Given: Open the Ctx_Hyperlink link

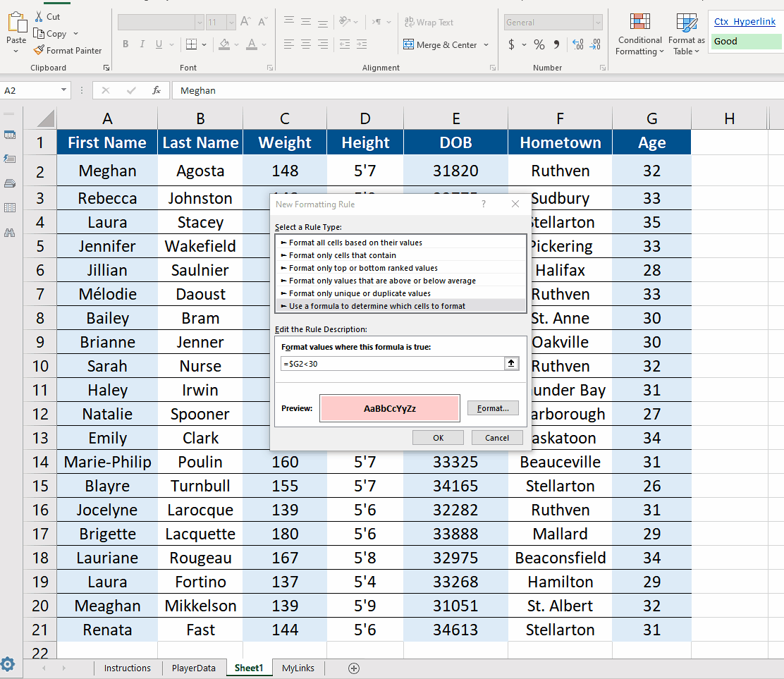Looking at the screenshot, I should point(745,21).
